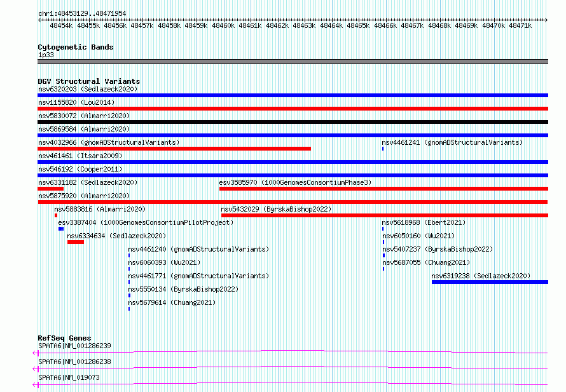Image resolution: width=566 pixels, height=392 pixels.
Task: Click the DGV Structural Variants track heading
Action: [89, 81]
